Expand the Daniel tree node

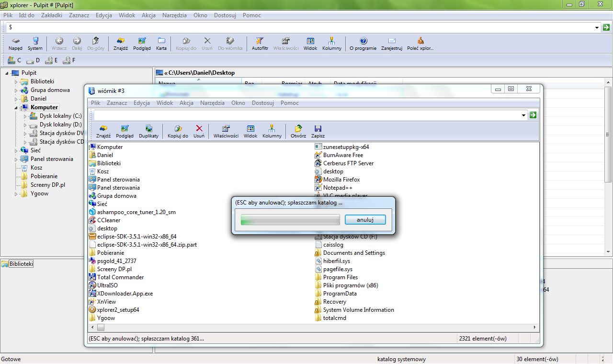point(16,99)
